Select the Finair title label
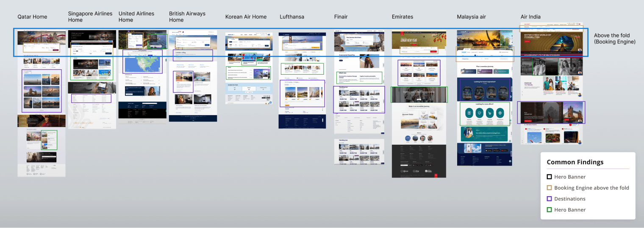The height and width of the screenshot is (228, 644). 341,17
